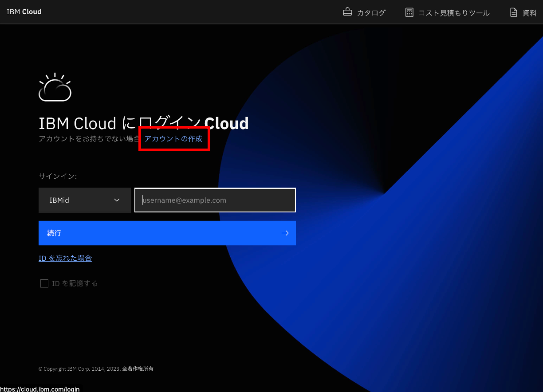Toggle the ID を記憶する checkbox
543x392 pixels.
(44, 283)
